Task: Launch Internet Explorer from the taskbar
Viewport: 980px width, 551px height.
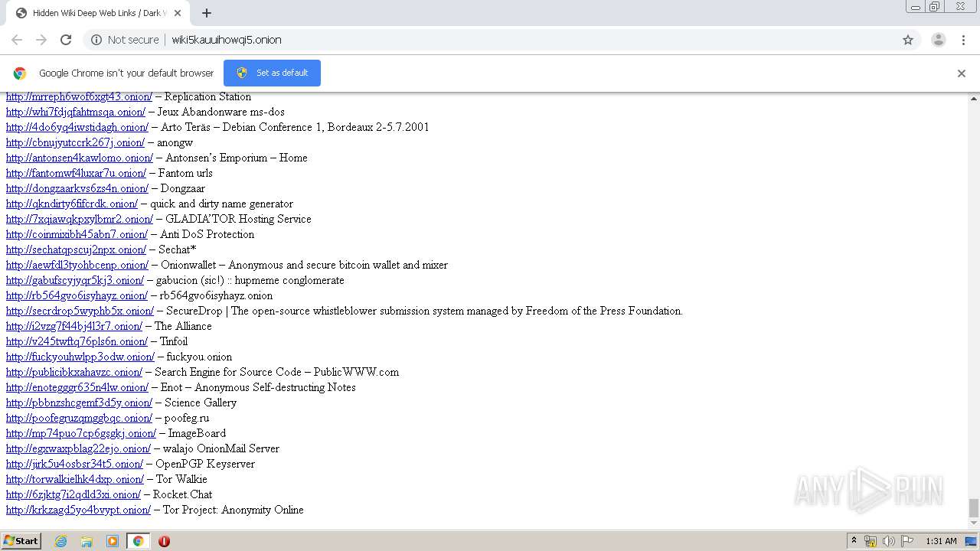Action: [x=61, y=541]
